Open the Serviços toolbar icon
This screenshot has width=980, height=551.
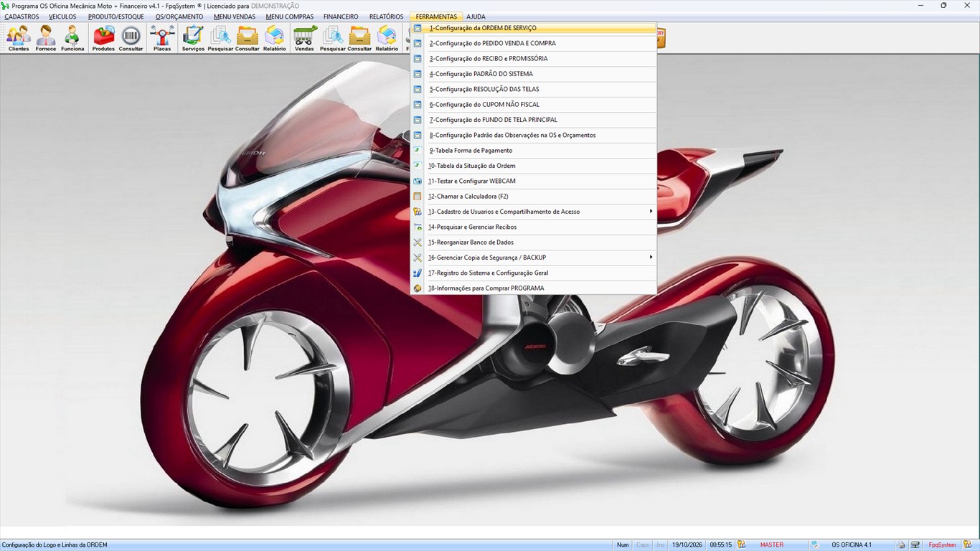click(193, 38)
